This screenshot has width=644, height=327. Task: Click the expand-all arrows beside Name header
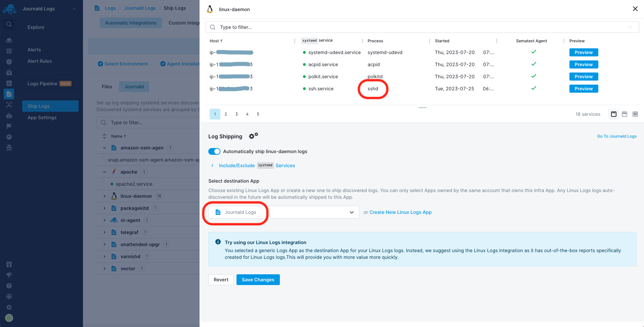coord(104,136)
